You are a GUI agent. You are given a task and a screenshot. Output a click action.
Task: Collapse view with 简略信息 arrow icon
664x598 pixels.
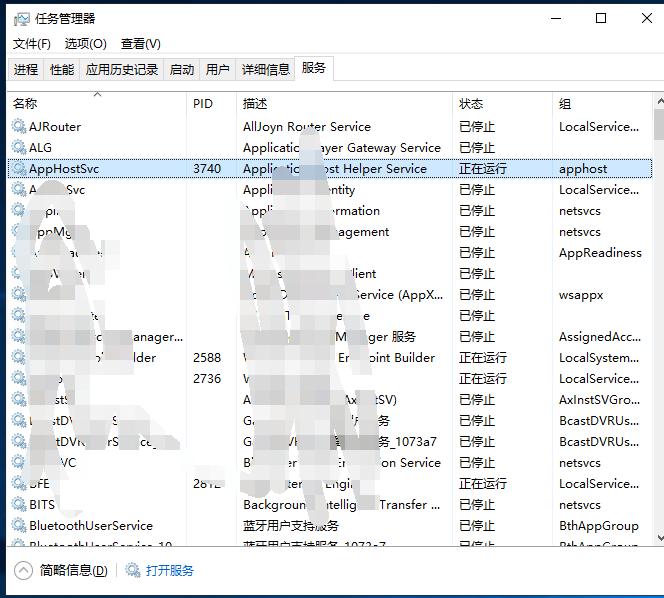[23, 571]
